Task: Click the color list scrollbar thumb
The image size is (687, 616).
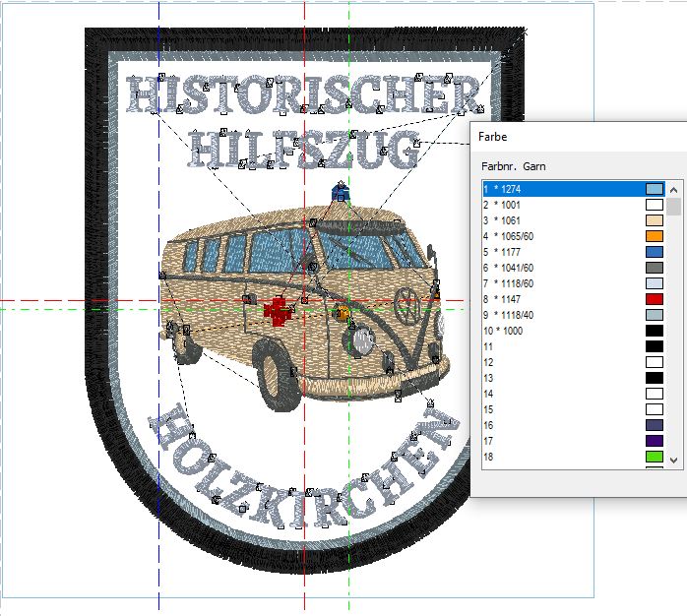Action: pyautogui.click(x=673, y=207)
